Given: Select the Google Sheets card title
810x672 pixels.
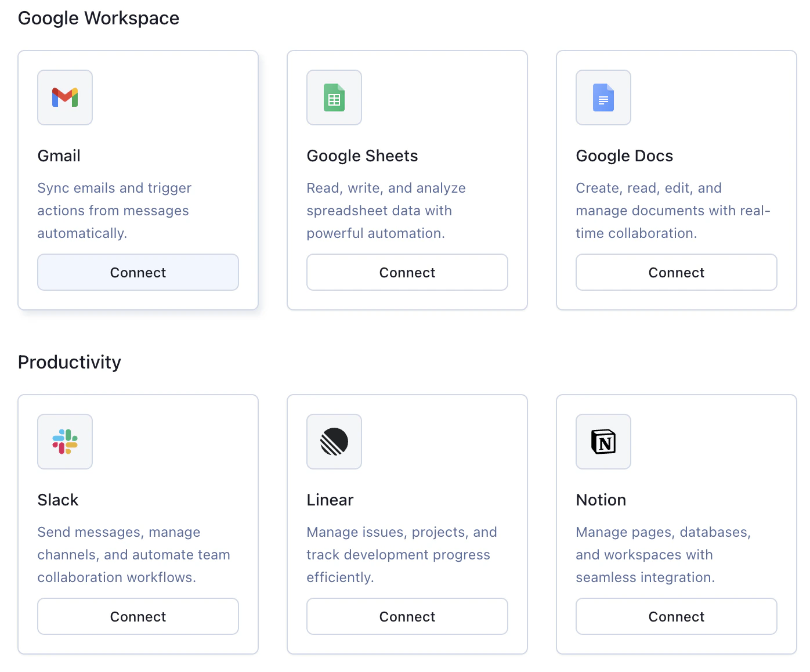Looking at the screenshot, I should pyautogui.click(x=363, y=156).
